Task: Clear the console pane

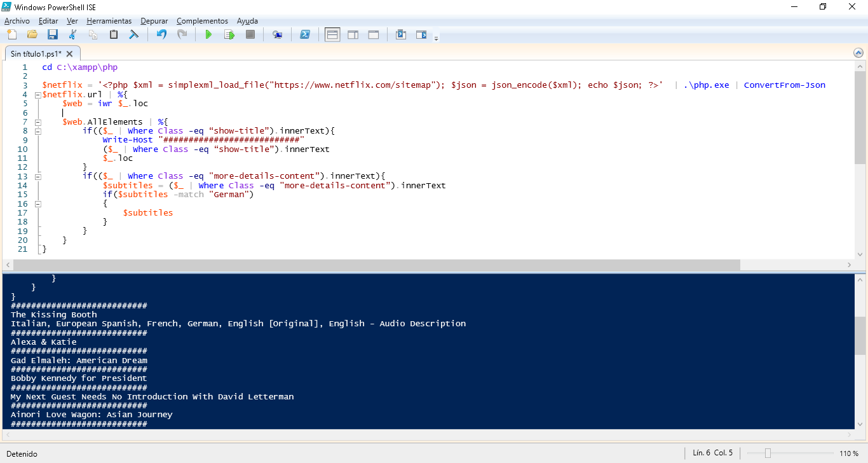Action: coord(133,34)
